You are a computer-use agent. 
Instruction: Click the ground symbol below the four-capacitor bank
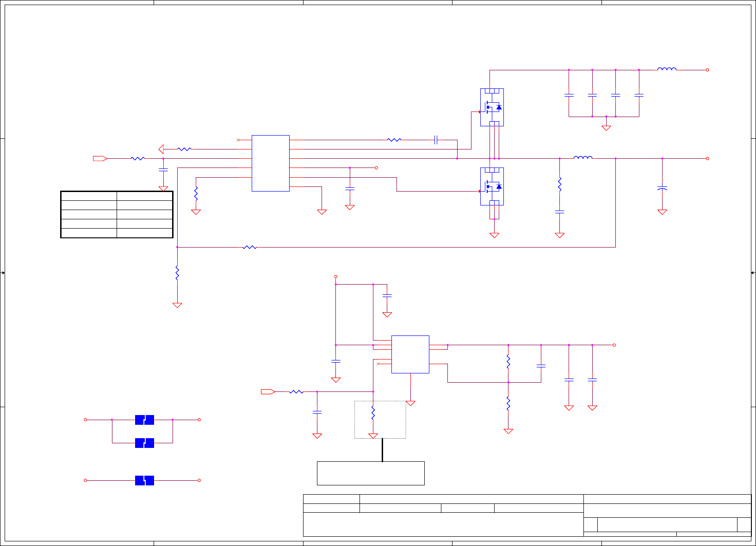pyautogui.click(x=606, y=128)
